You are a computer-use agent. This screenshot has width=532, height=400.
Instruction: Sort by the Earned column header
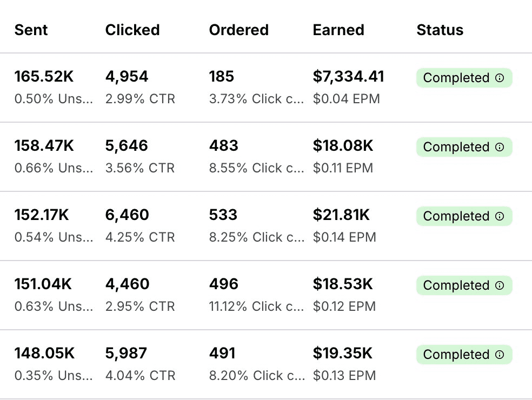338,30
